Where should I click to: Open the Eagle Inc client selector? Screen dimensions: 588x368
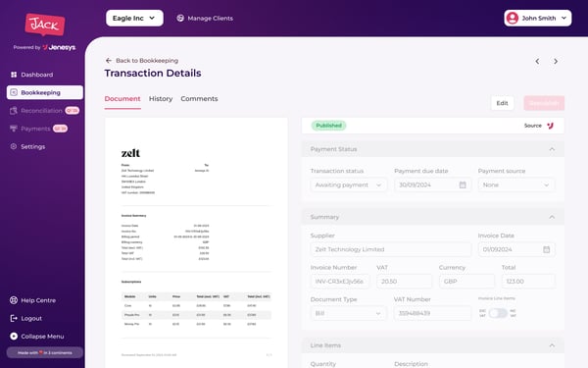(x=134, y=18)
